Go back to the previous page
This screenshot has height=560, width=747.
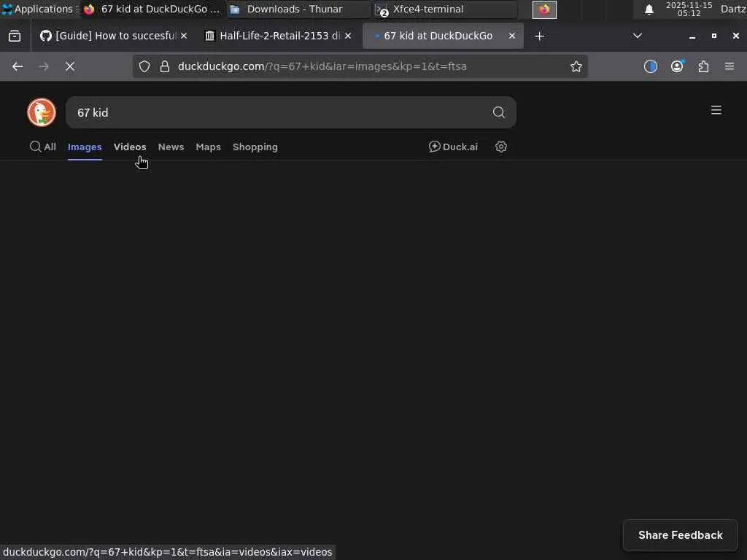tap(18, 66)
